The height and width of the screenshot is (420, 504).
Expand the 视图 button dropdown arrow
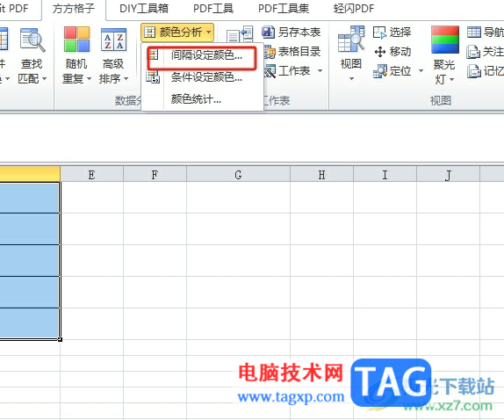tap(351, 78)
